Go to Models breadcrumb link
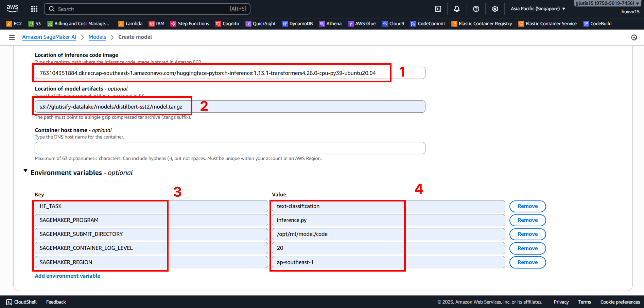 [x=97, y=37]
